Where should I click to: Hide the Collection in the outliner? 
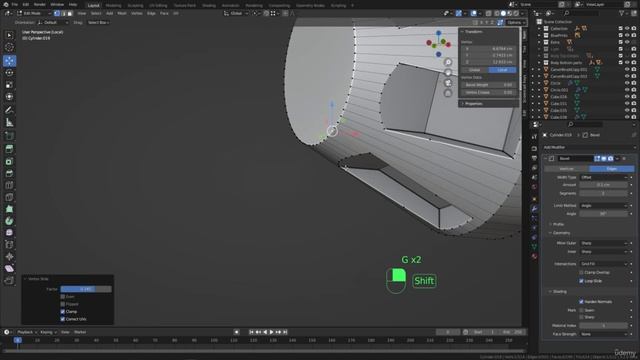[x=627, y=29]
